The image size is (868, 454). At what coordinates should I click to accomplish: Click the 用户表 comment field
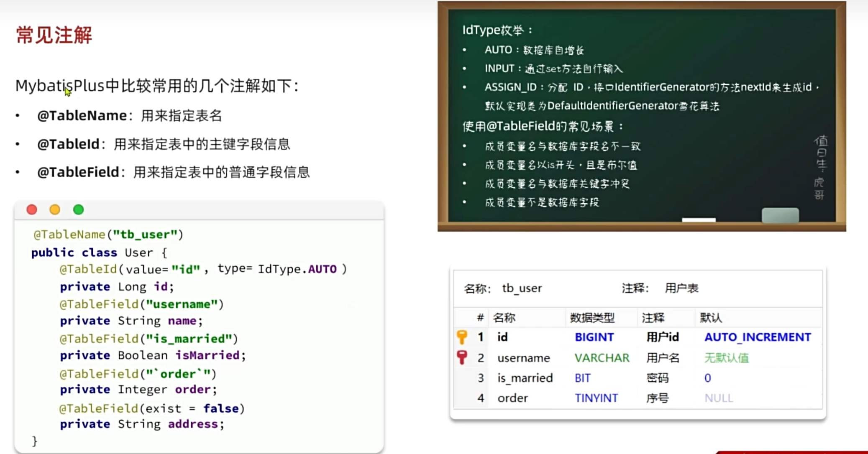pyautogui.click(x=681, y=288)
